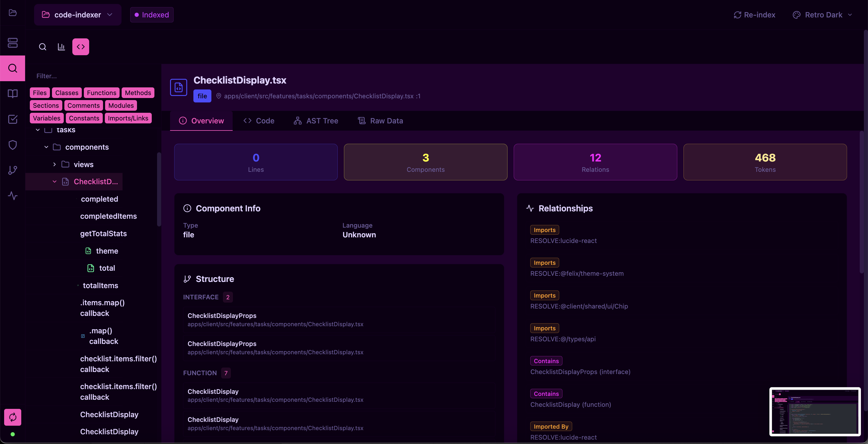Click the shield security sidebar icon

click(12, 145)
